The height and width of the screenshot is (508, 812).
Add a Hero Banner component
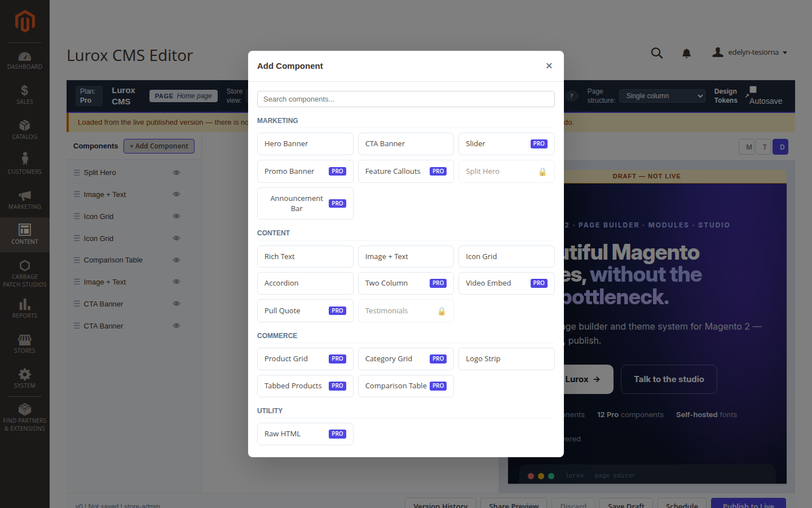305,144
